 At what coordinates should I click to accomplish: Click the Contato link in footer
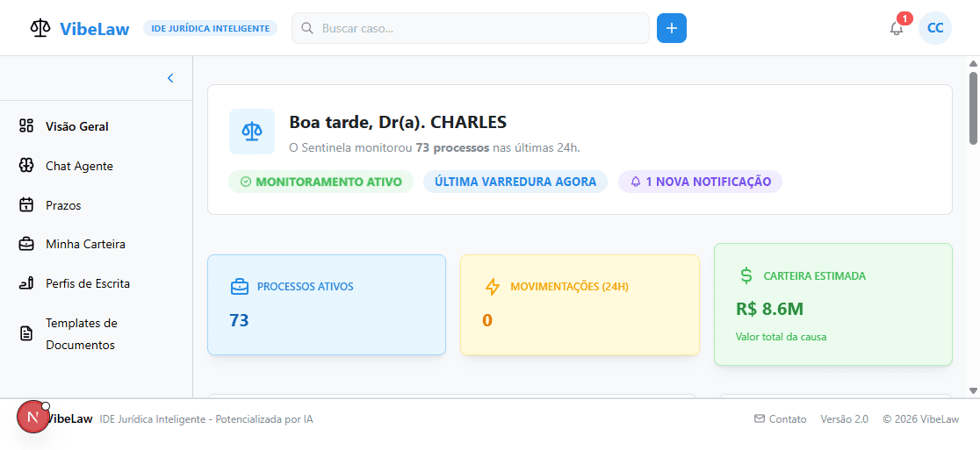[x=780, y=419]
